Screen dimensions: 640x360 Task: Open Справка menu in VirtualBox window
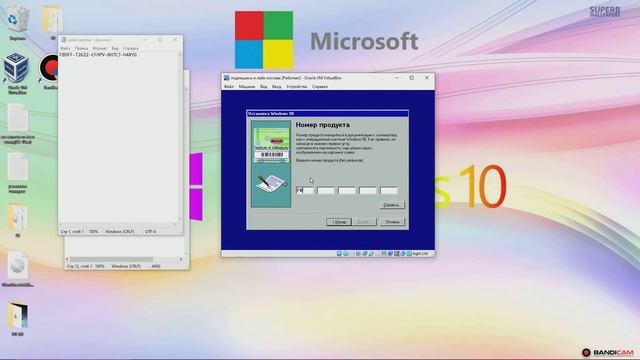click(x=320, y=87)
